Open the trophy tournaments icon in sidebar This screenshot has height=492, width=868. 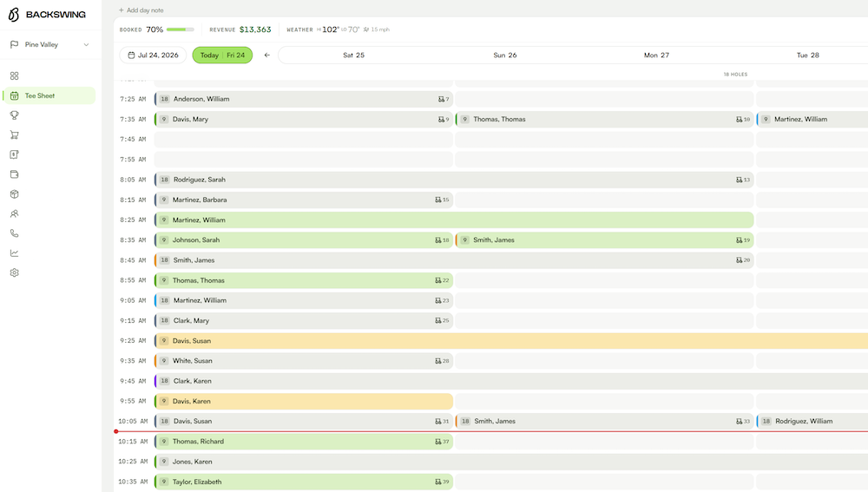15,115
